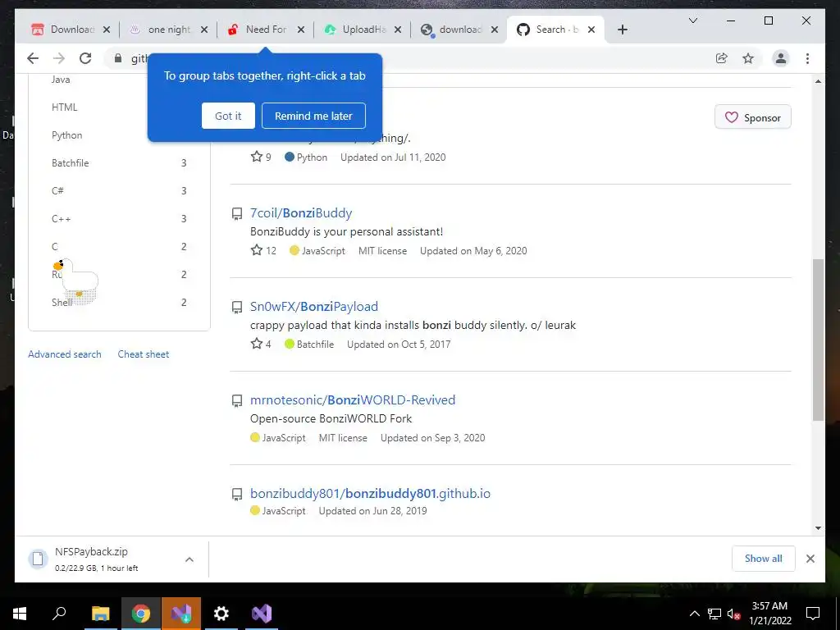Viewport: 840px width, 630px height.
Task: Open Advanced search
Action: (64, 354)
